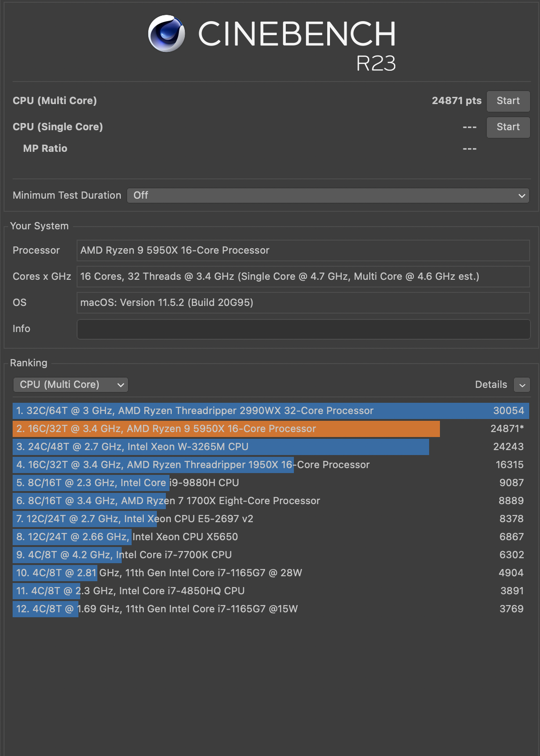Click the OS version field

pos(303,303)
